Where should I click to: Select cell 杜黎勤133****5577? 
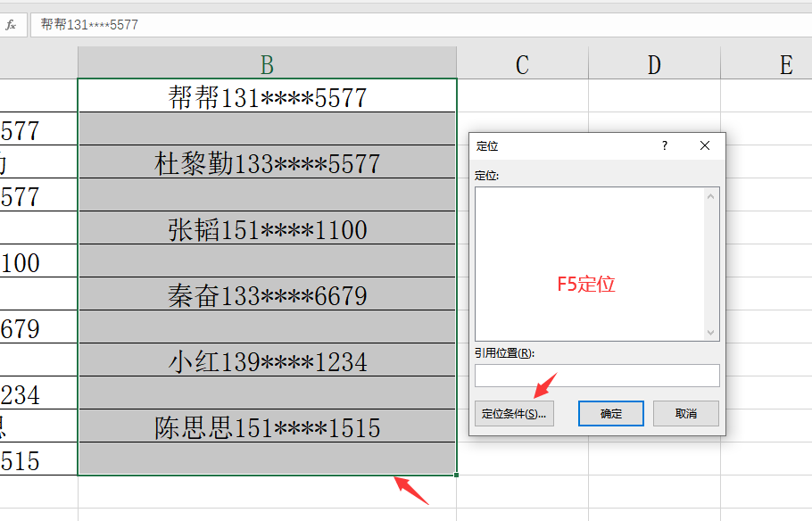267,161
